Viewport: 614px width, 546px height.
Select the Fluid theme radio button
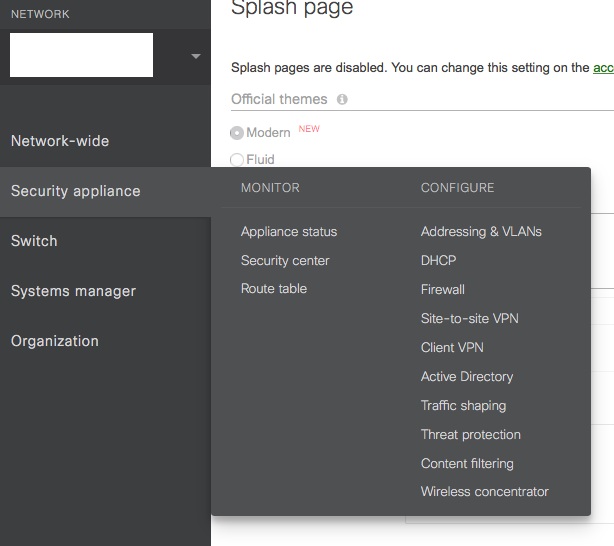click(x=237, y=159)
